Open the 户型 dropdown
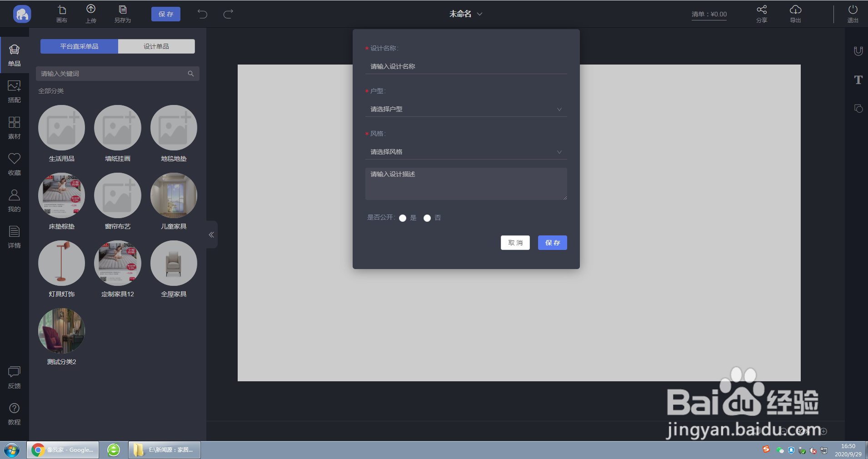This screenshot has width=868, height=459. [466, 109]
